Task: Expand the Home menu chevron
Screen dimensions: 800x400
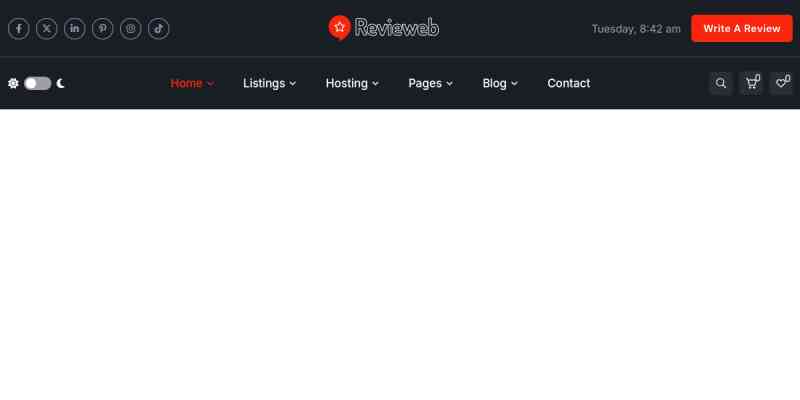Action: click(x=210, y=84)
